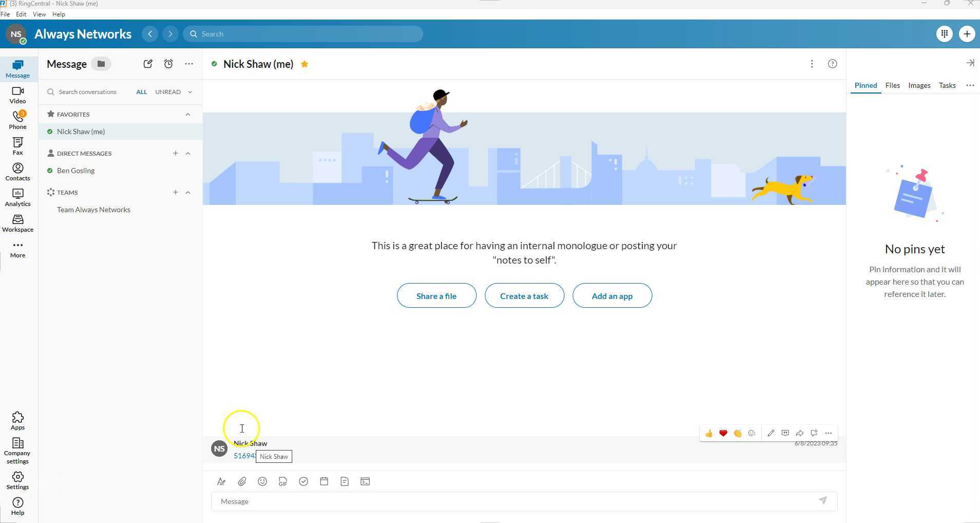Open the Help menu in menu bar
980x523 pixels.
coord(59,14)
